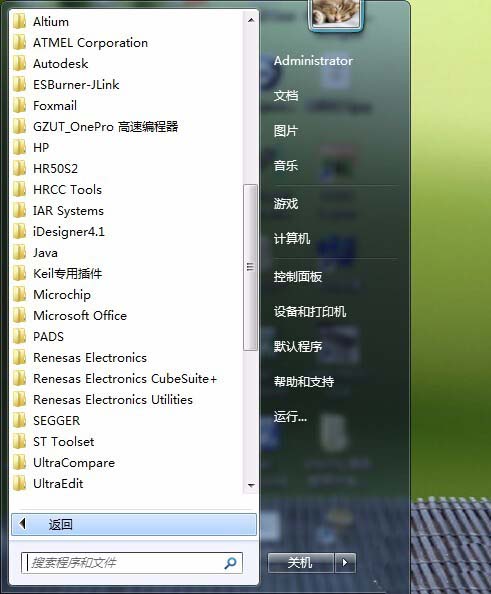Expand the Renesas Electronics CubeSuite+ entry
This screenshot has width=491, height=594.
125,378
